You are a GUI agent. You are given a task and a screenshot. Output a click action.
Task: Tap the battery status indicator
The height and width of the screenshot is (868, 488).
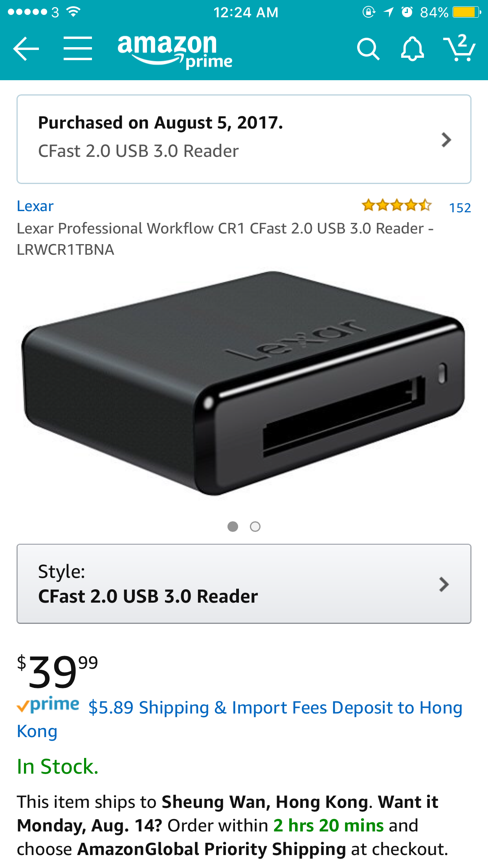[x=466, y=12]
